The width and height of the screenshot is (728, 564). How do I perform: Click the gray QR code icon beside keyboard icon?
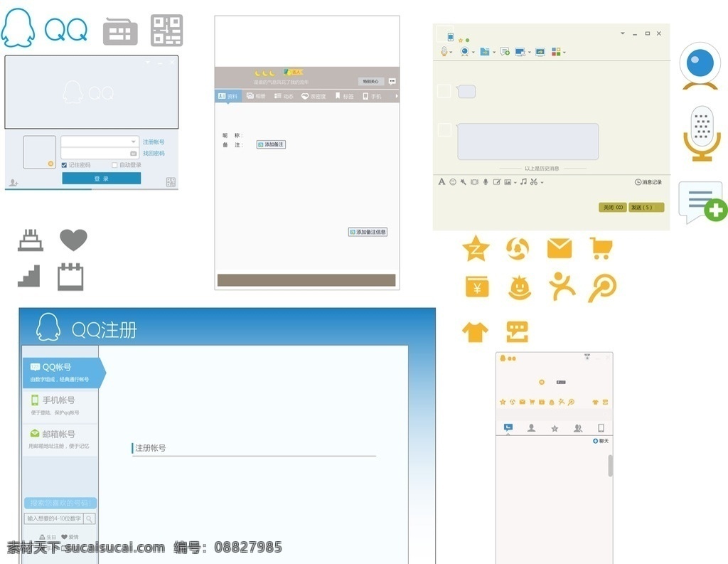[x=166, y=31]
